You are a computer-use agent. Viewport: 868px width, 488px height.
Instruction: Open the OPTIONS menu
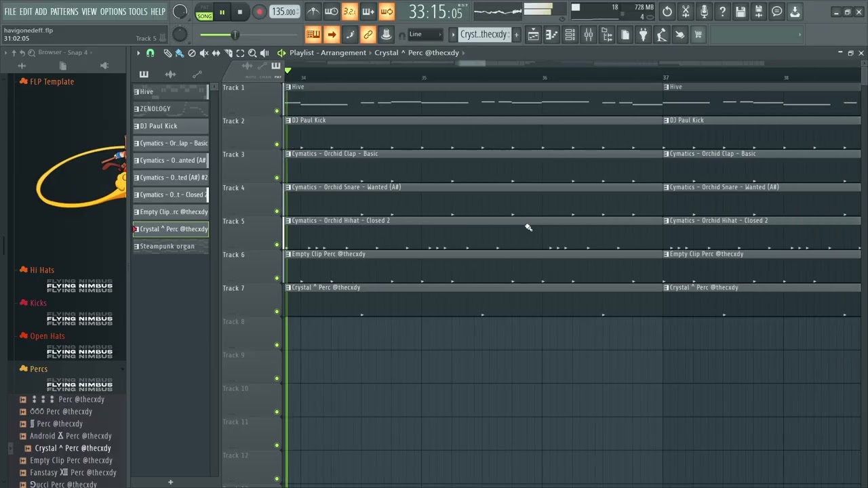(x=113, y=12)
